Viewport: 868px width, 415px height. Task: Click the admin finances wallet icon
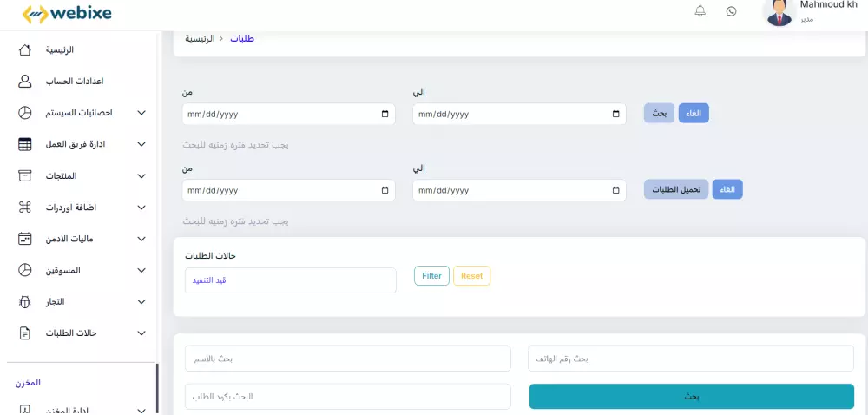(x=25, y=239)
